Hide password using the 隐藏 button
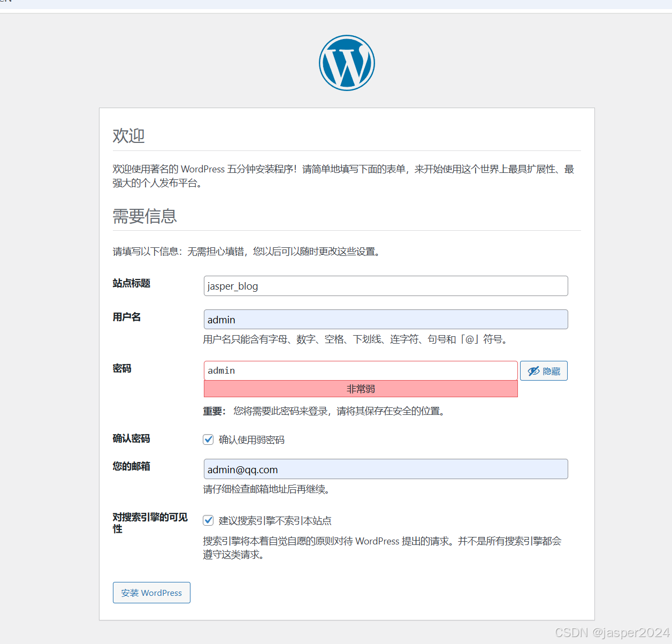Image resolution: width=672 pixels, height=644 pixels. tap(544, 371)
